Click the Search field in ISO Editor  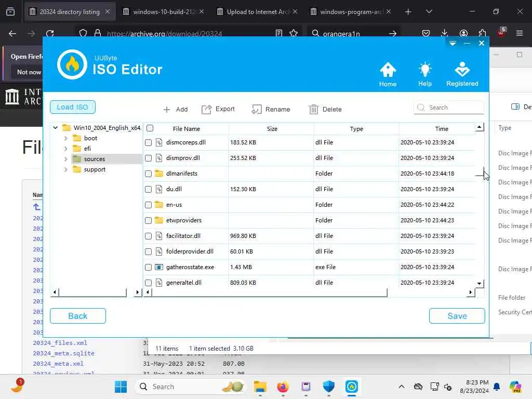(x=448, y=107)
